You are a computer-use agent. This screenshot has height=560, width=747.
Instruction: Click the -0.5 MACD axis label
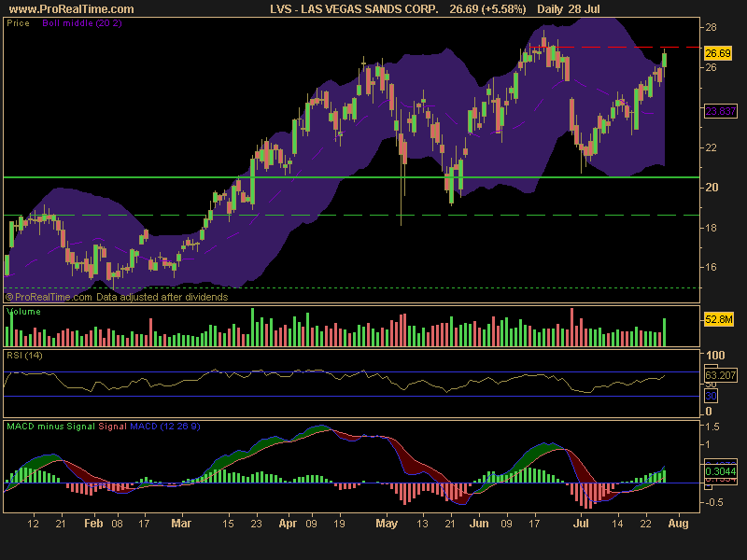coord(712,502)
